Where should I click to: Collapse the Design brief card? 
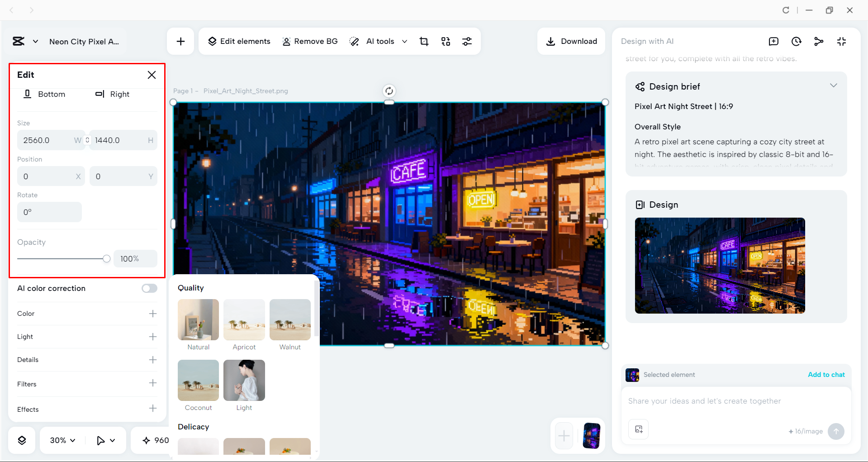833,86
